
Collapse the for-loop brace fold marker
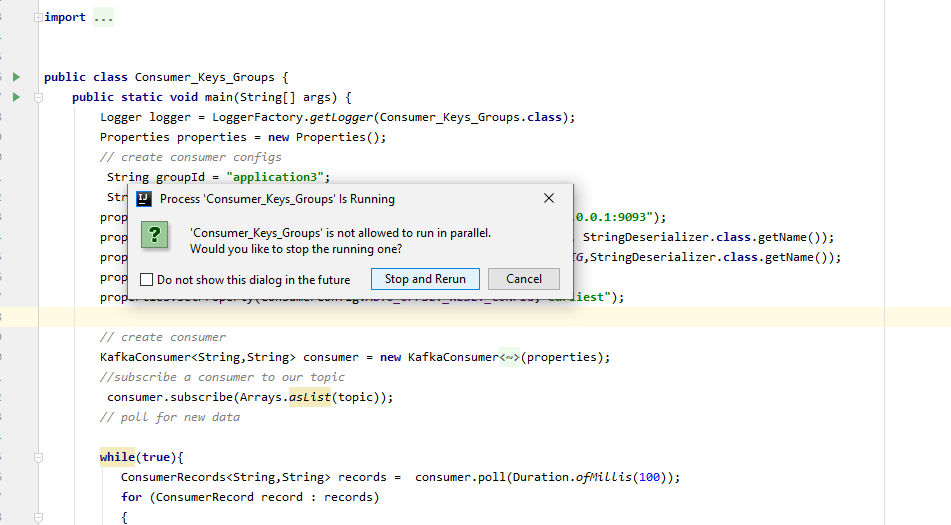[38, 518]
